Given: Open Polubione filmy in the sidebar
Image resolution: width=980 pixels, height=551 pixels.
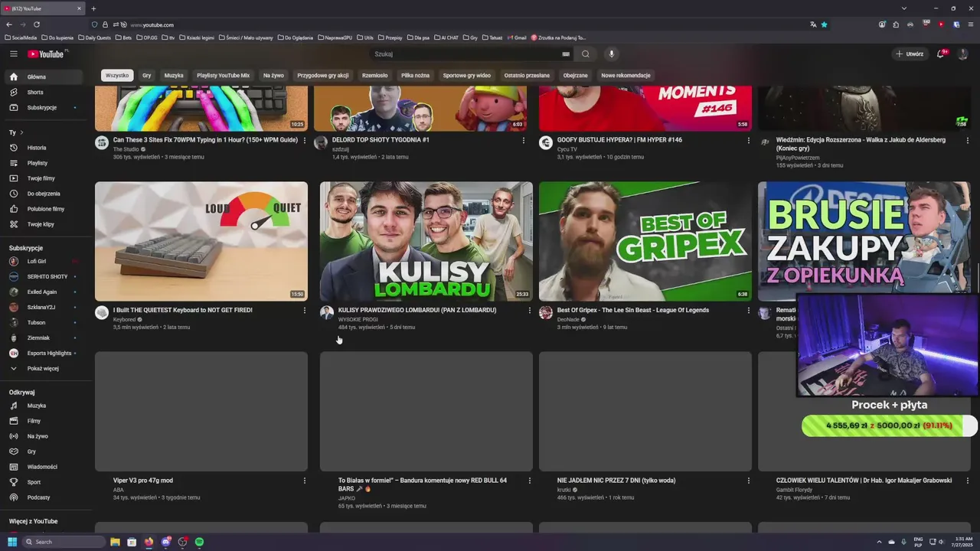Looking at the screenshot, I should tap(42, 209).
